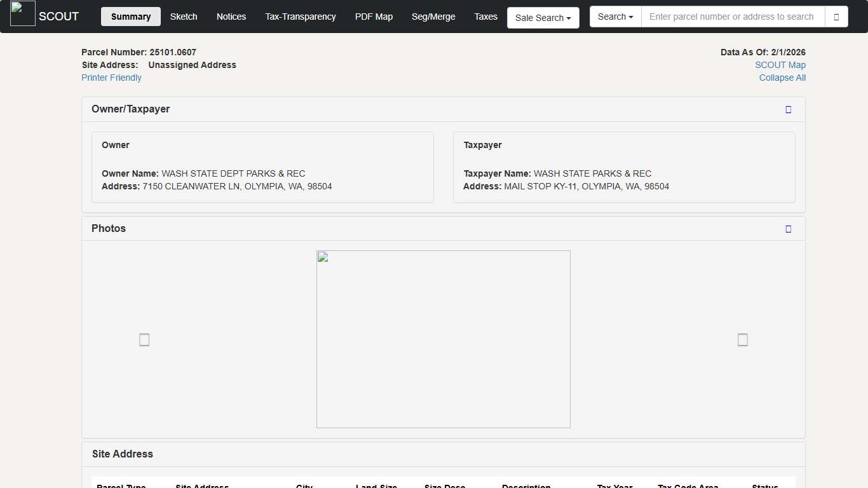The height and width of the screenshot is (488, 868).
Task: Select the PDF Map tab
Action: [374, 17]
